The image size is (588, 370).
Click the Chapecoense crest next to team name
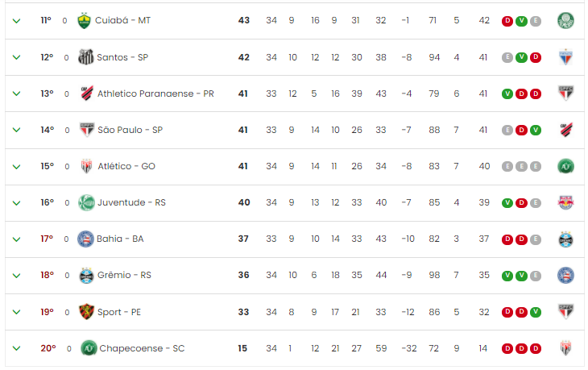coord(89,348)
